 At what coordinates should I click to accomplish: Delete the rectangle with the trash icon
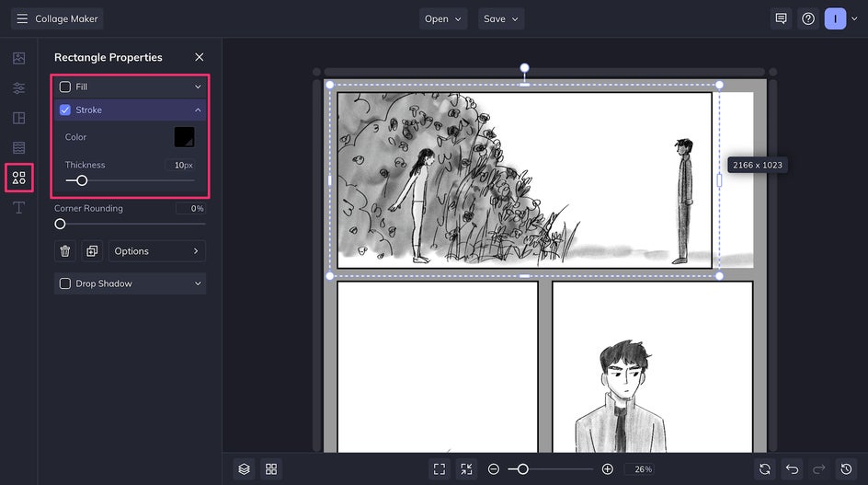click(64, 251)
